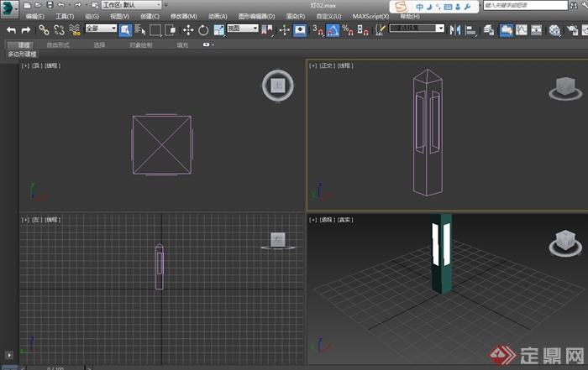The width and height of the screenshot is (588, 370).
Task: Open the 工作区: 默认 workspace dropdown
Action: click(132, 5)
